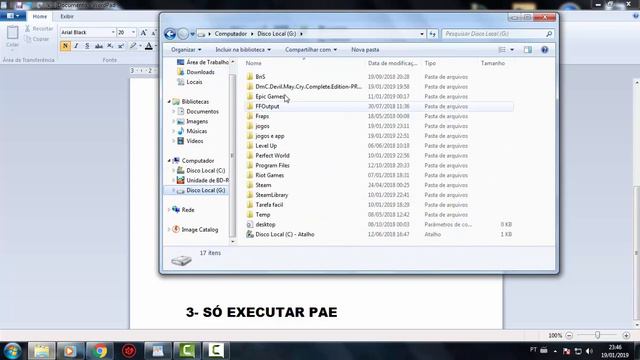The image size is (640, 360).
Task: Sort by the Tamanho column header
Action: click(x=493, y=63)
